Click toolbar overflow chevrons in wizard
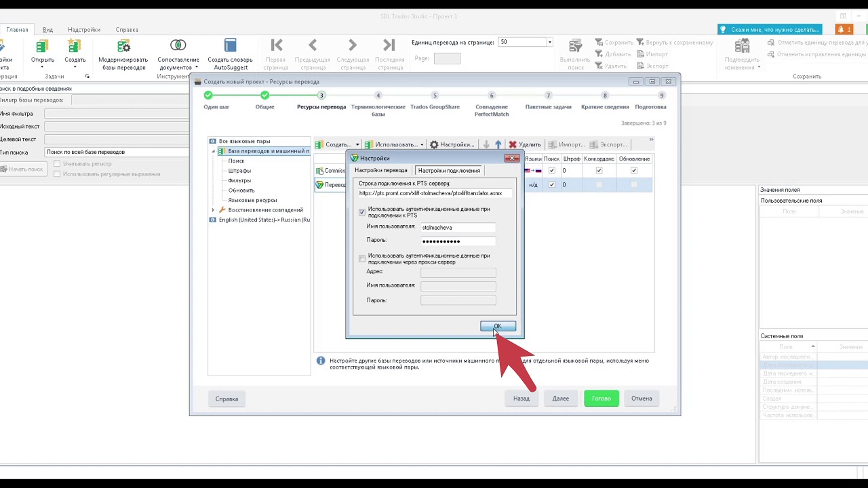 [651, 140]
